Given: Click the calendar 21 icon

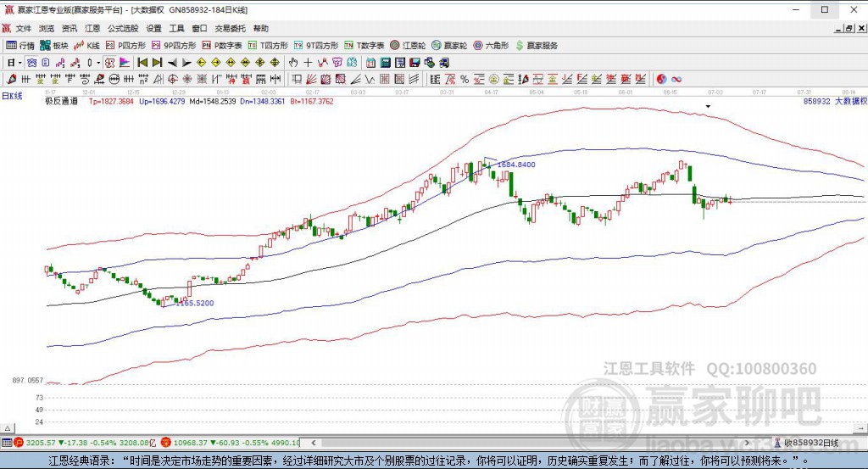Looking at the screenshot, I should pos(370,63).
